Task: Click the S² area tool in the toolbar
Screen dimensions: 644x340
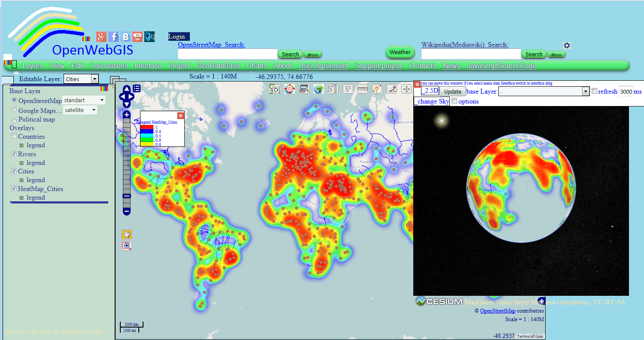Action: 348,89
